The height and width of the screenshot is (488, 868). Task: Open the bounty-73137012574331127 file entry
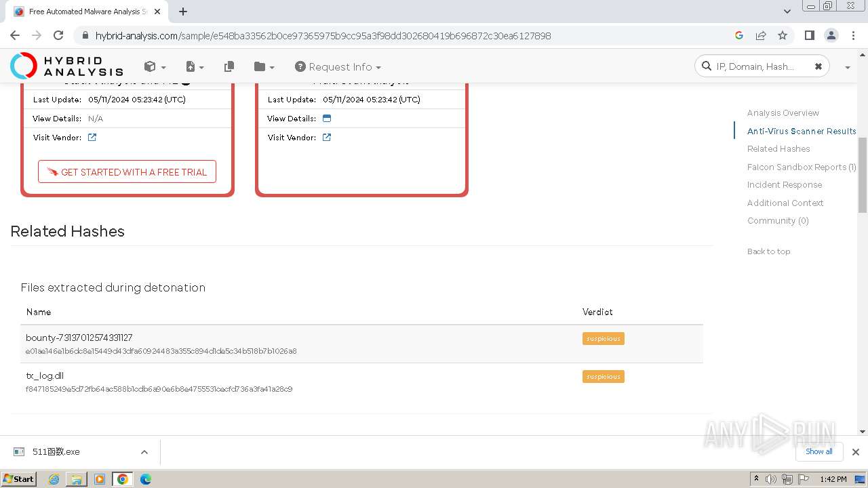click(x=79, y=338)
